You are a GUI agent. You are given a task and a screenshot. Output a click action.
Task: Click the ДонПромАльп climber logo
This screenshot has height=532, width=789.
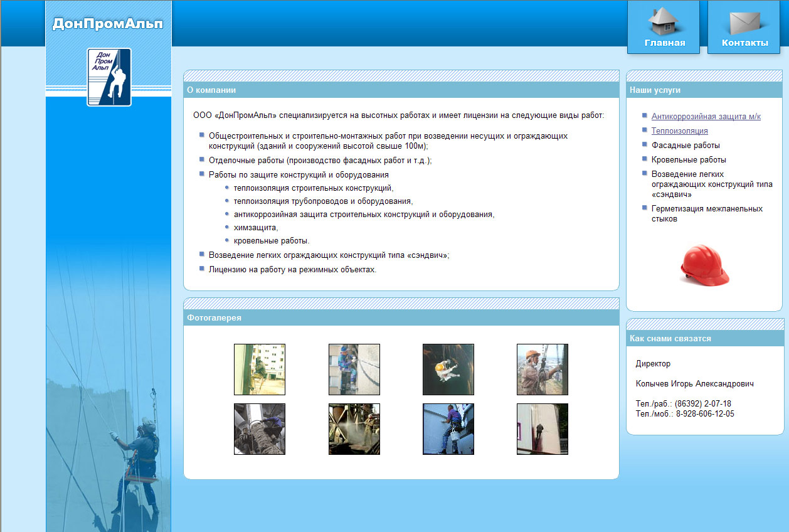(x=109, y=77)
